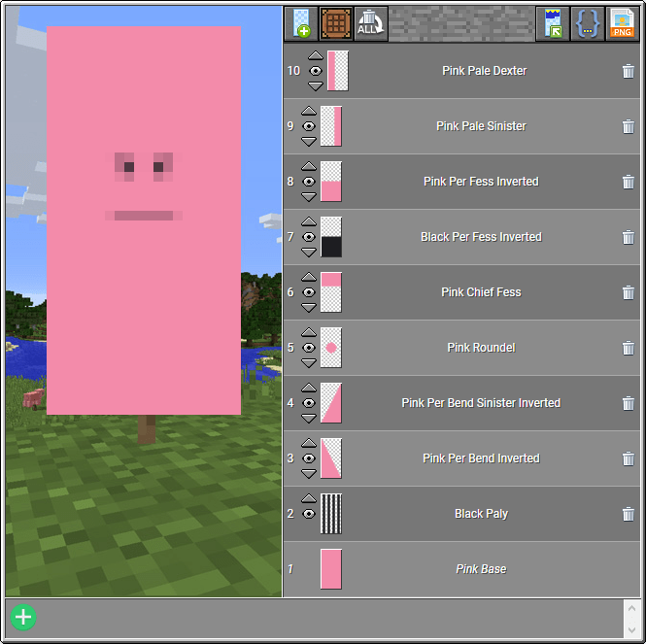
Task: Delete the Pink Pale Dexter layer
Action: click(x=628, y=71)
